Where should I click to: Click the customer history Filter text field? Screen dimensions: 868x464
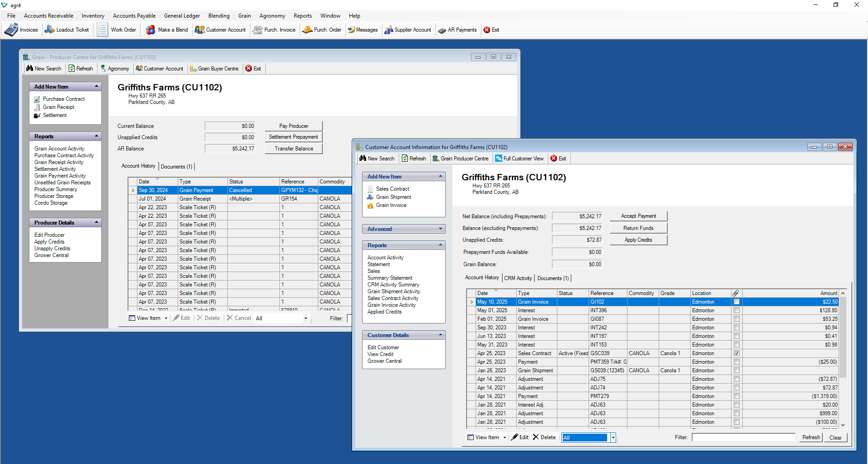coord(743,437)
